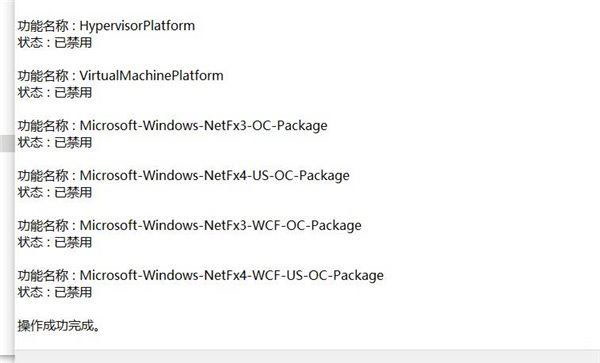Select the VirtualMachinePlatform feature name text
The width and height of the screenshot is (600, 363).
tap(152, 75)
